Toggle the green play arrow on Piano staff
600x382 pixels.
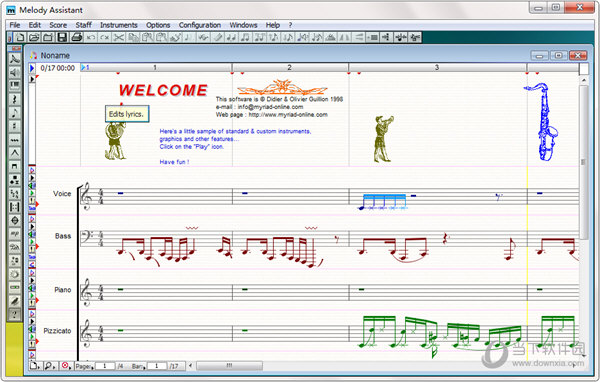pos(32,295)
